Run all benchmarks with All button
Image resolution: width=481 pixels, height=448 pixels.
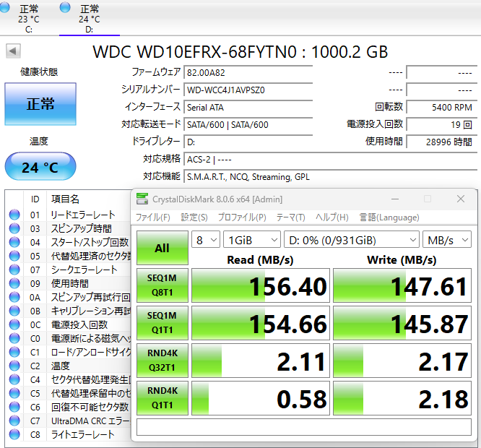coord(162,248)
